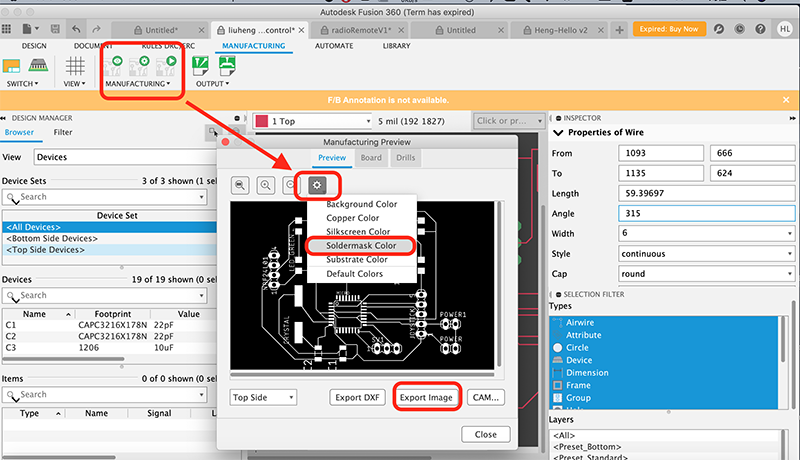Click the Export DXF button
Image resolution: width=800 pixels, height=460 pixels.
coord(357,397)
